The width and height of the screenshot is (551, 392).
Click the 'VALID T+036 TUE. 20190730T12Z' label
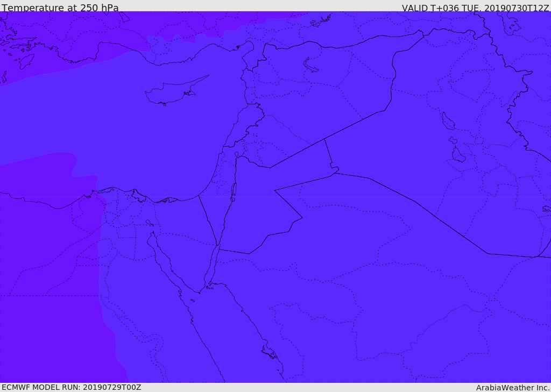click(x=475, y=8)
